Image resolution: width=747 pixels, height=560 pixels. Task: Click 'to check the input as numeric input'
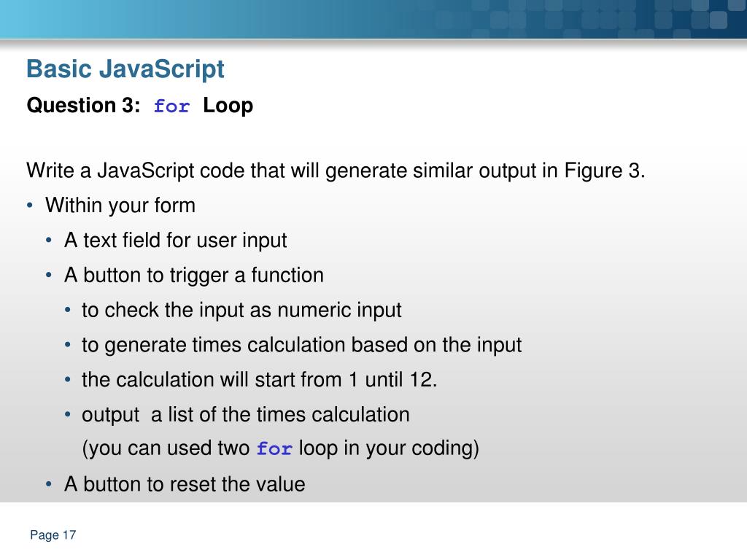tap(241, 310)
